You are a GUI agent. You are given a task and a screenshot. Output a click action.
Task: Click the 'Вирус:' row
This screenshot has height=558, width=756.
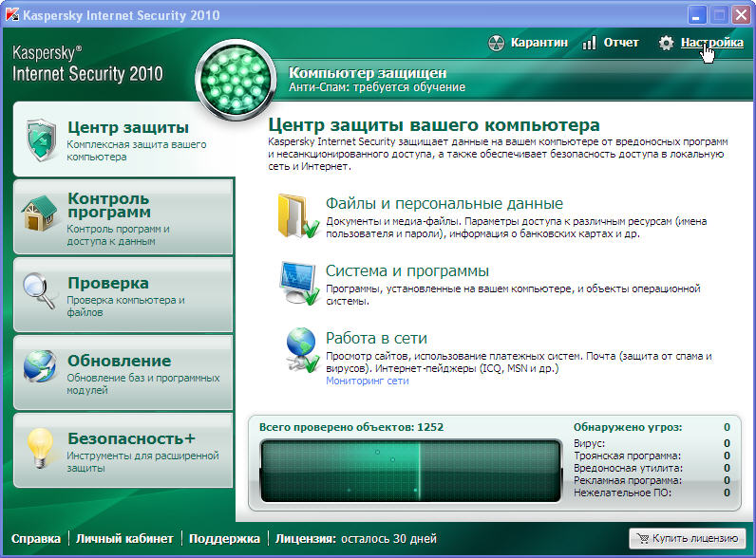click(x=652, y=443)
